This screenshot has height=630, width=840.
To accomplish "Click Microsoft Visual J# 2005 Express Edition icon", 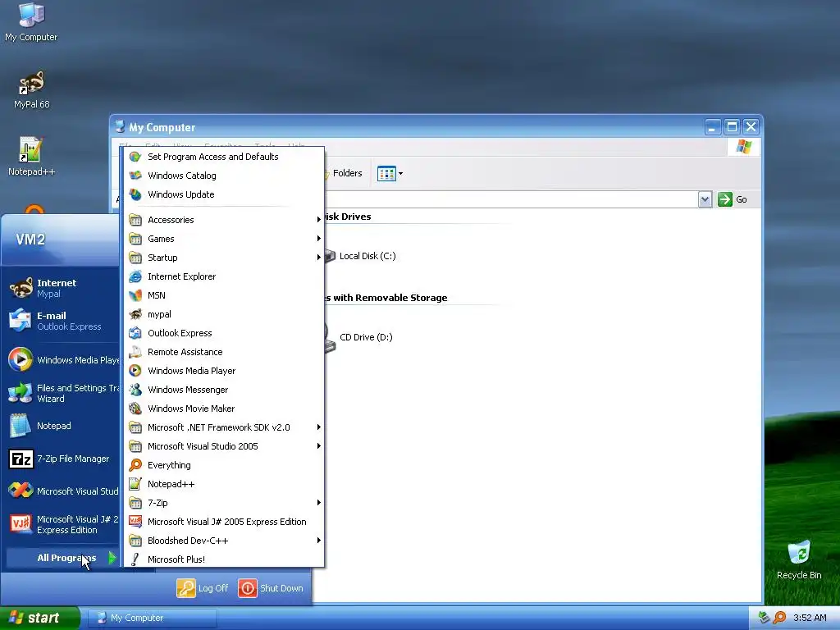I will [x=135, y=522].
